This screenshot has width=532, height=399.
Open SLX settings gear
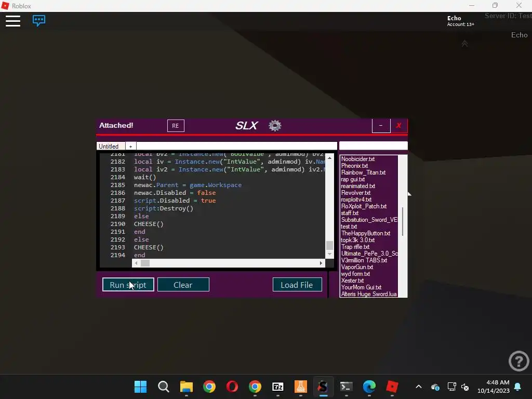tap(275, 126)
